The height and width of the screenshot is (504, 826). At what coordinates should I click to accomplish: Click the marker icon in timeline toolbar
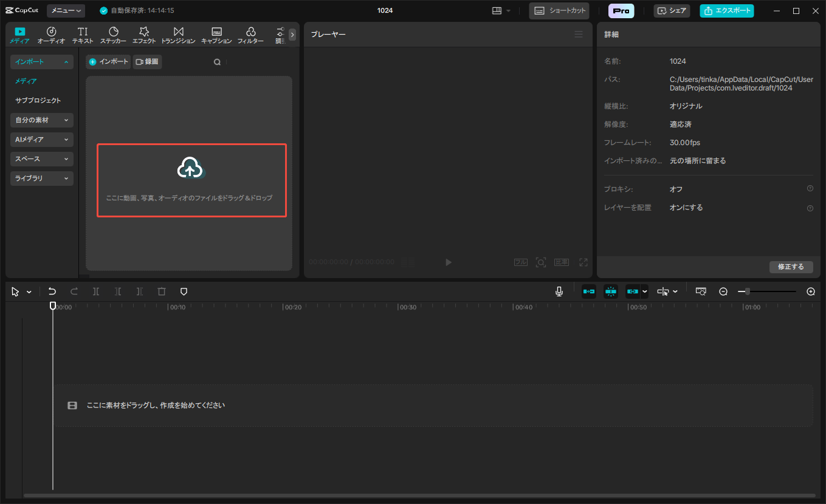click(184, 291)
